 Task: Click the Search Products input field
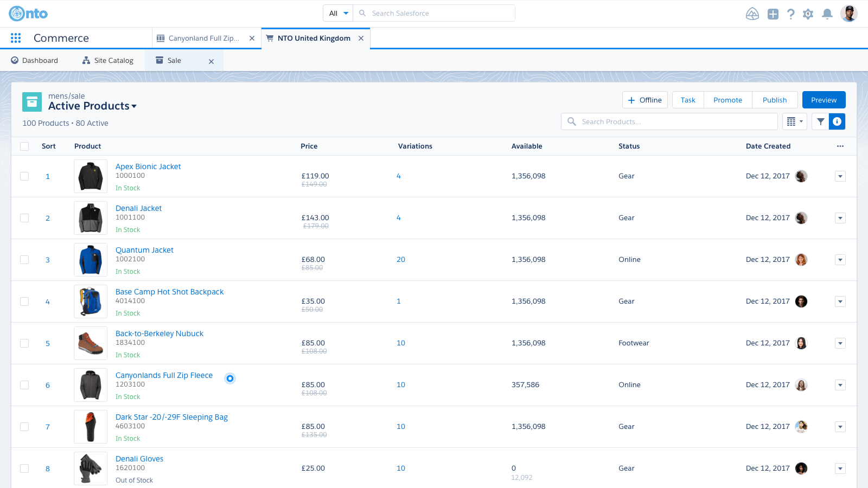(673, 121)
